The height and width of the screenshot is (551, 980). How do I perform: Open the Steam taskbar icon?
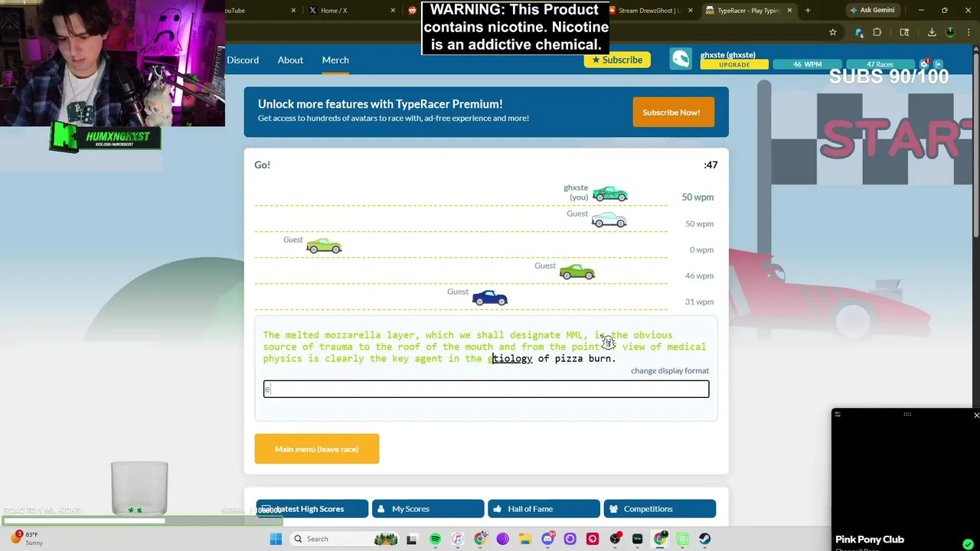coord(704,539)
